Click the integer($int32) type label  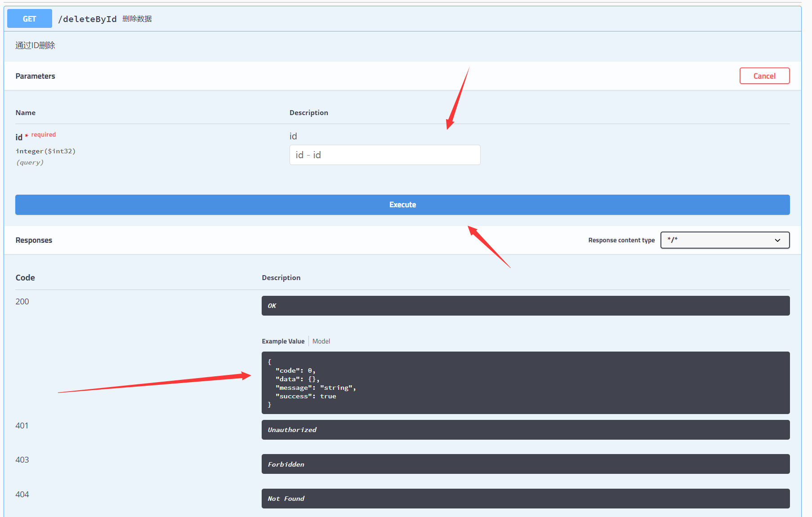click(x=45, y=151)
